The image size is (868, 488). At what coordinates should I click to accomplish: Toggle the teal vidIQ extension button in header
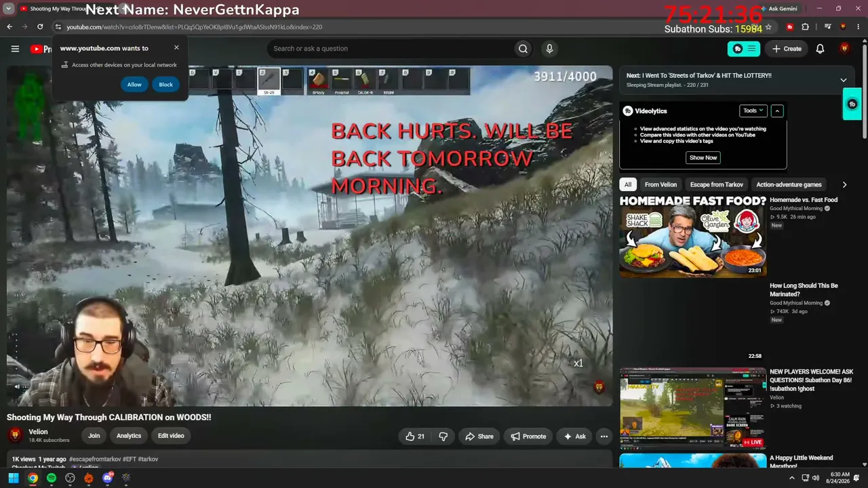click(x=744, y=49)
